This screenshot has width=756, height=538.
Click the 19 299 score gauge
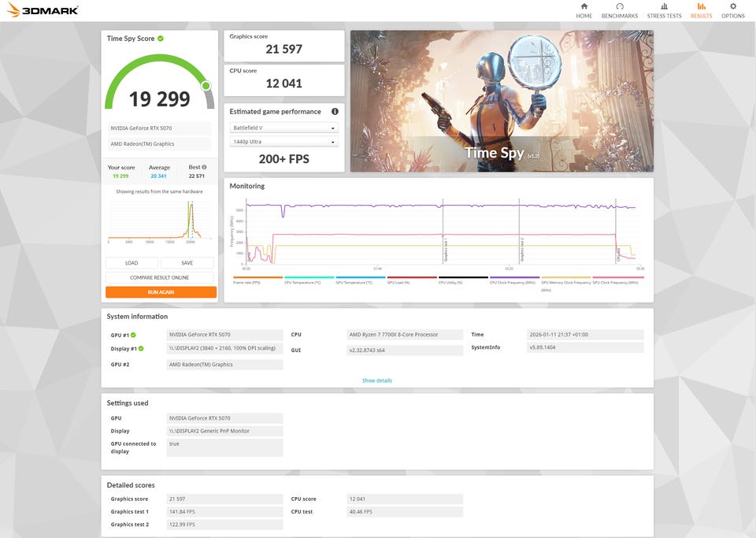pos(160,83)
